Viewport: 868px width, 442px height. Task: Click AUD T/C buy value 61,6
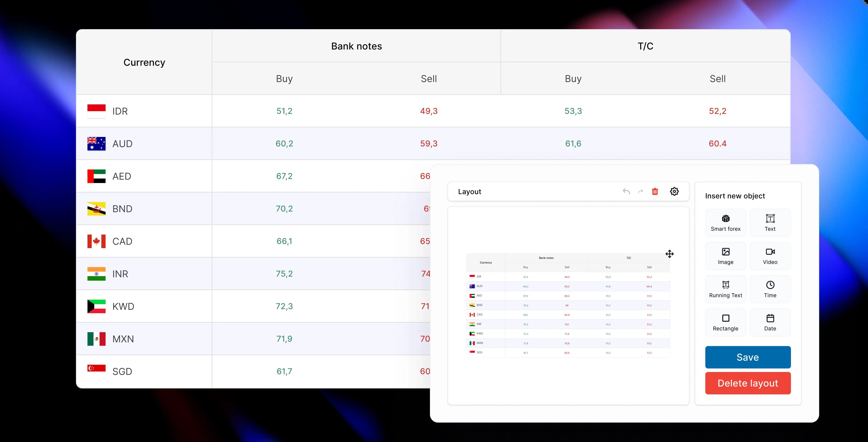pos(573,143)
